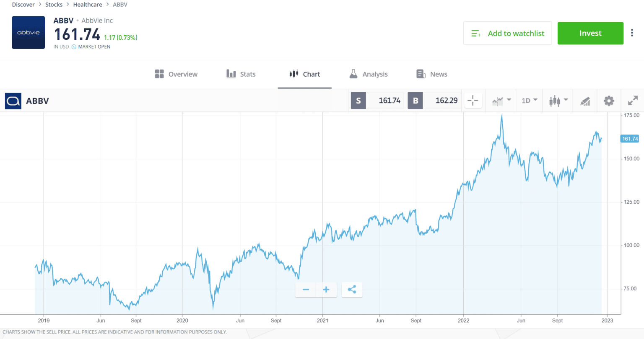Open the three-dot options menu
This screenshot has width=644, height=339.
click(x=632, y=33)
